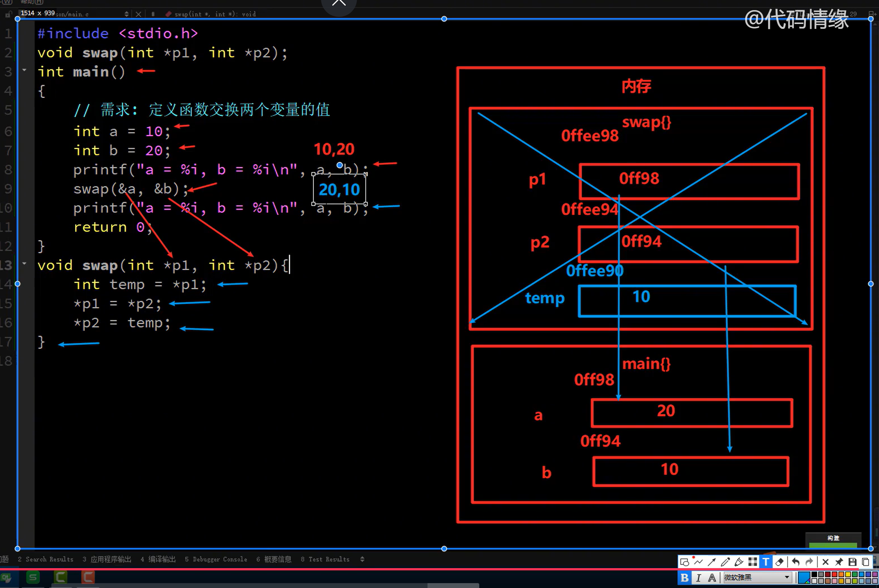Collapse the code fold at line 13
This screenshot has width=879, height=588.
point(24,264)
